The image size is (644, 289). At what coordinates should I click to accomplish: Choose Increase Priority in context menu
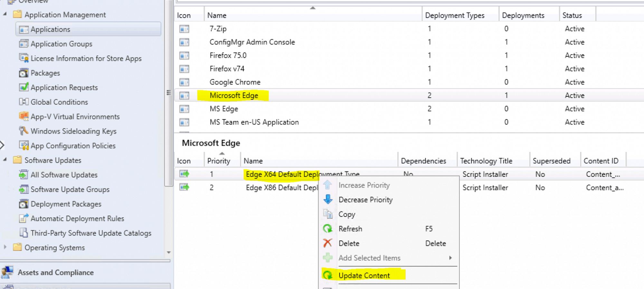(x=364, y=185)
